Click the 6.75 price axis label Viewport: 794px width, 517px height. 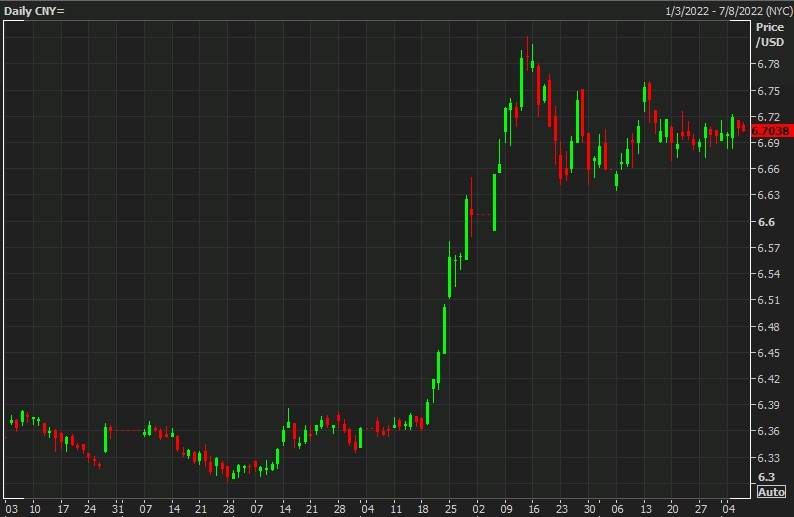point(768,91)
